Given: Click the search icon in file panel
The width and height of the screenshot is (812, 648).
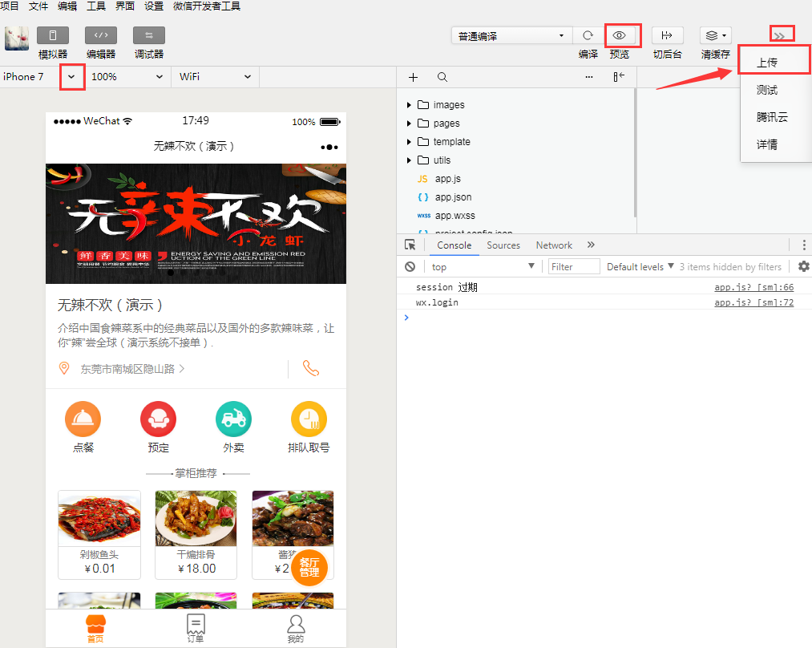Looking at the screenshot, I should (x=442, y=77).
